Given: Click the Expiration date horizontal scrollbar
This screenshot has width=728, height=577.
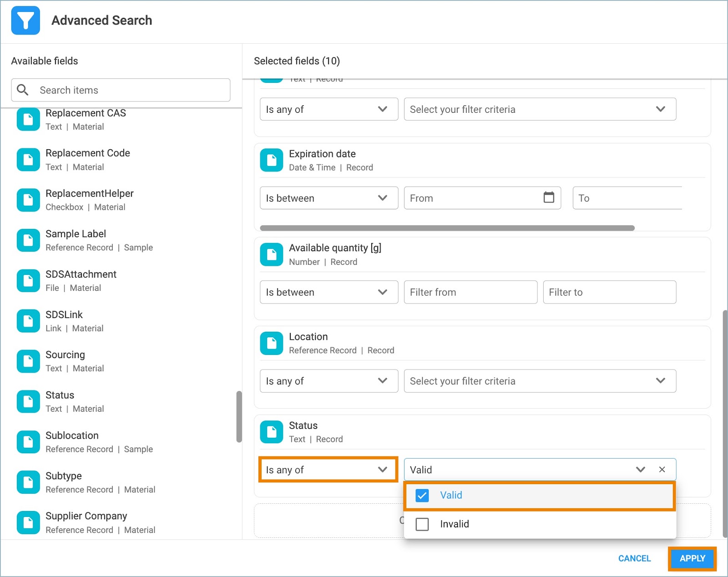Looking at the screenshot, I should pos(447,228).
